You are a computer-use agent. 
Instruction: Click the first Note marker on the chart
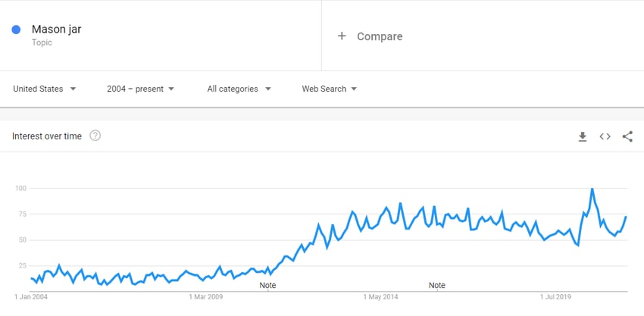click(x=267, y=285)
